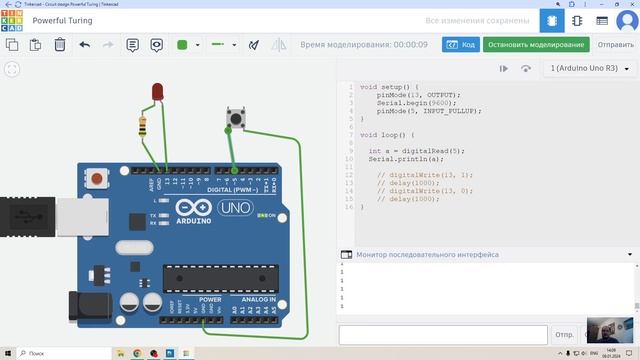The image size is (640, 360).
Task: Open the Windows Start menu
Action: pyautogui.click(x=8, y=353)
